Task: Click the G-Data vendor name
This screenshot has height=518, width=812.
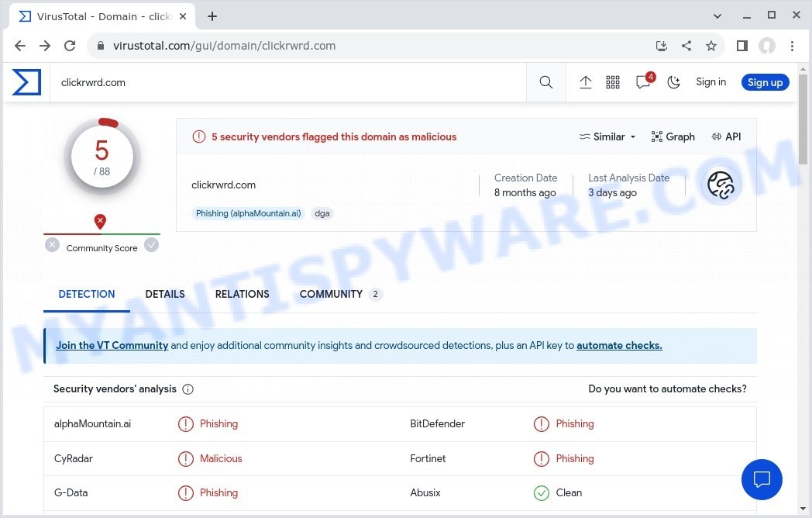Action: (x=71, y=492)
